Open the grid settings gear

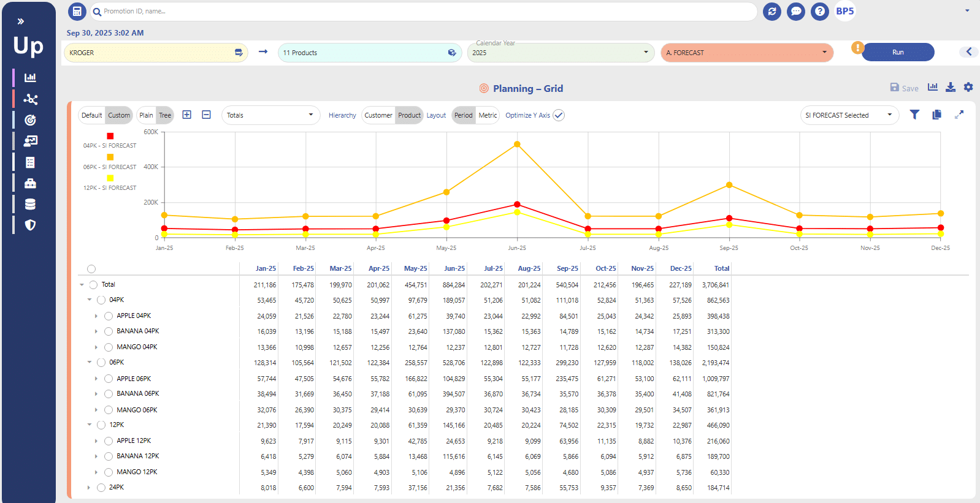point(968,88)
